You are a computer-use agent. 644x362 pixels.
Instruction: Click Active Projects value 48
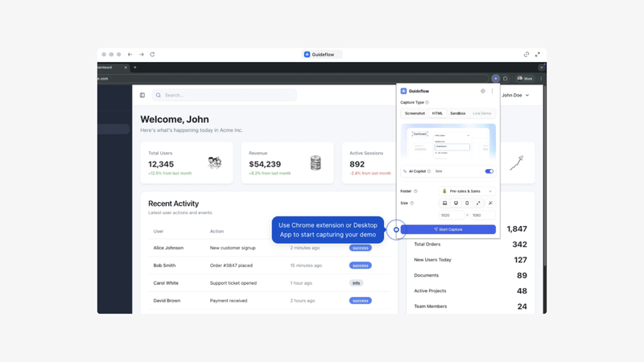tap(522, 291)
